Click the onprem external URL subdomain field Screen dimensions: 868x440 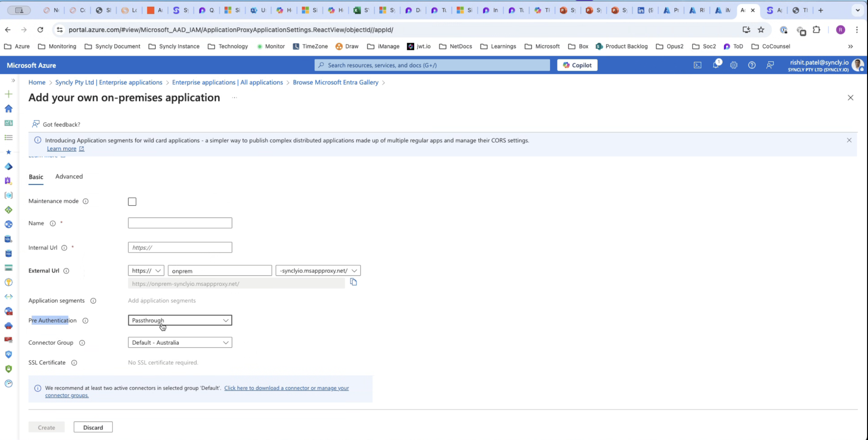[x=220, y=271]
